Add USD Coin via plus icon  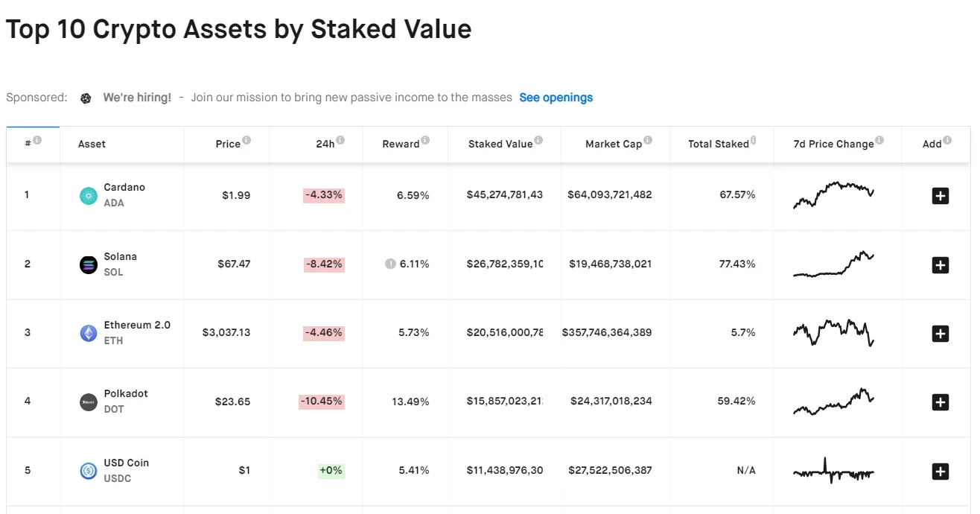[x=941, y=471]
